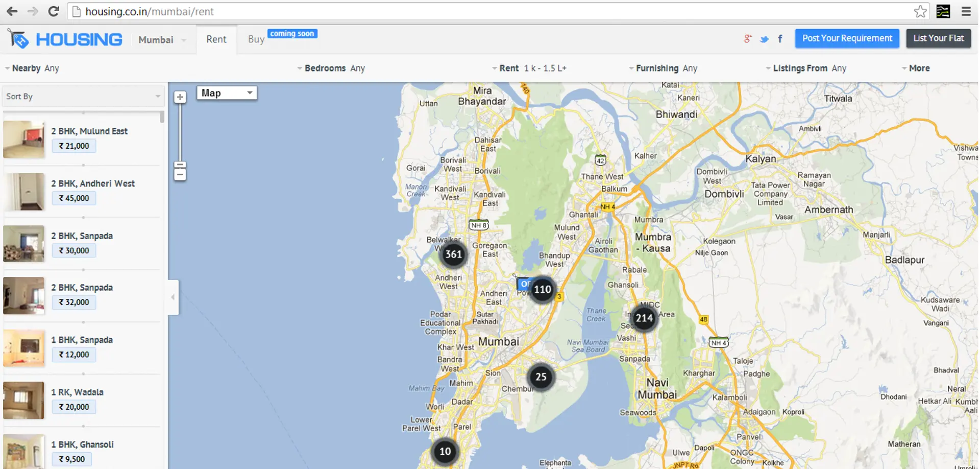Open the Google Plus share icon
The image size is (980, 469).
point(748,39)
